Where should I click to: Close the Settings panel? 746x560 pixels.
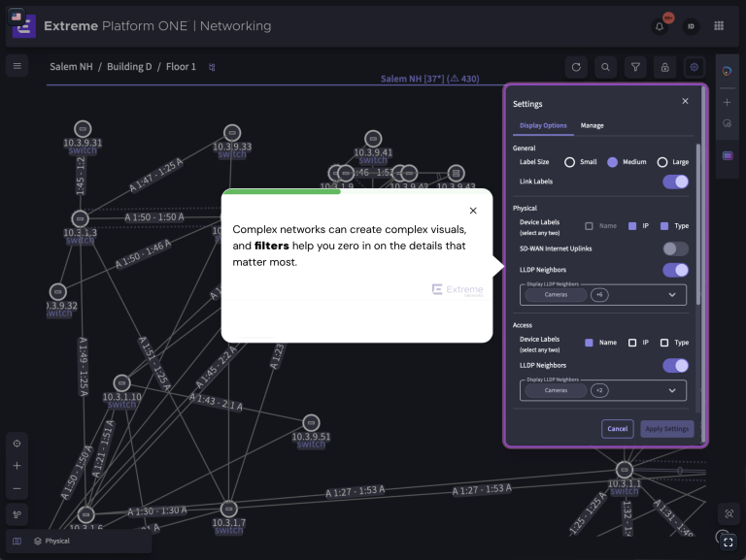685,101
